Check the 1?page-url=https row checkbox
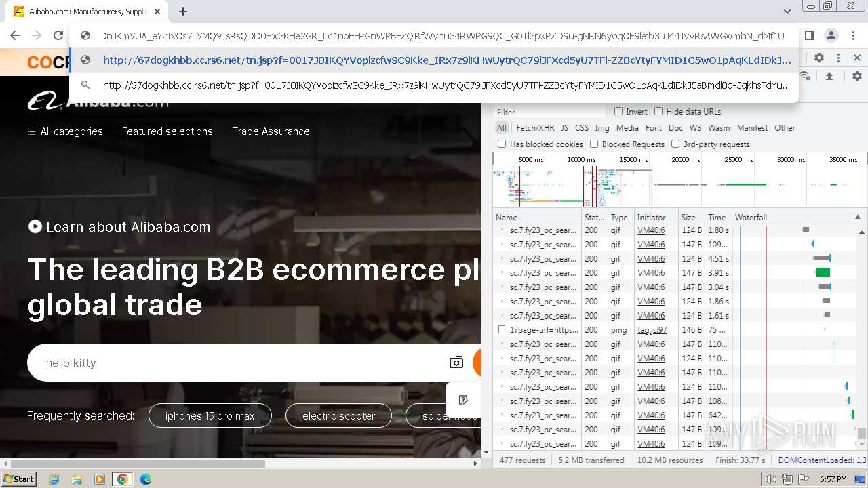 [x=502, y=330]
